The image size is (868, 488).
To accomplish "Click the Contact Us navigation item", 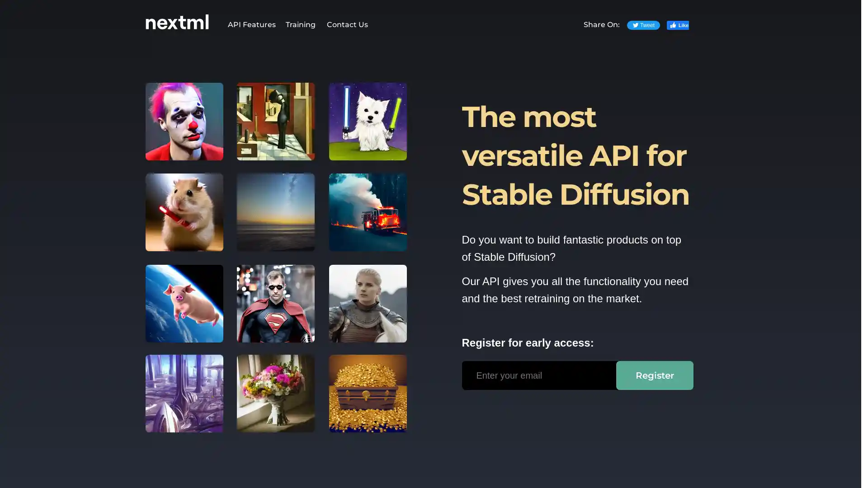I will (x=347, y=24).
